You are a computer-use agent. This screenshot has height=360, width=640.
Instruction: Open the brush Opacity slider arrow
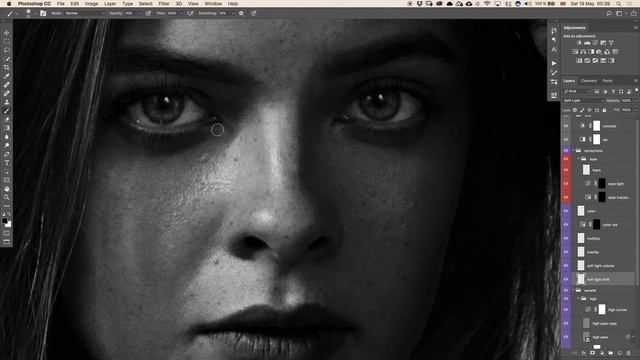click(x=139, y=13)
